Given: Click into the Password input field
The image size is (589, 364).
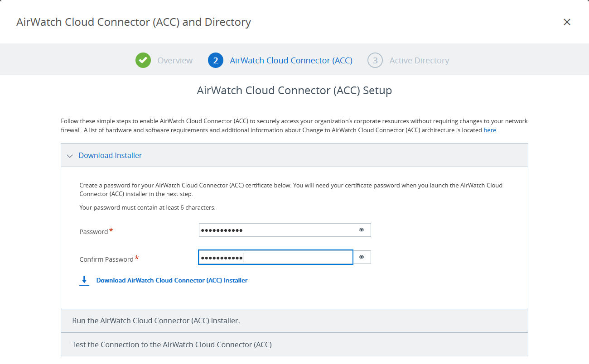Looking at the screenshot, I should point(276,230).
